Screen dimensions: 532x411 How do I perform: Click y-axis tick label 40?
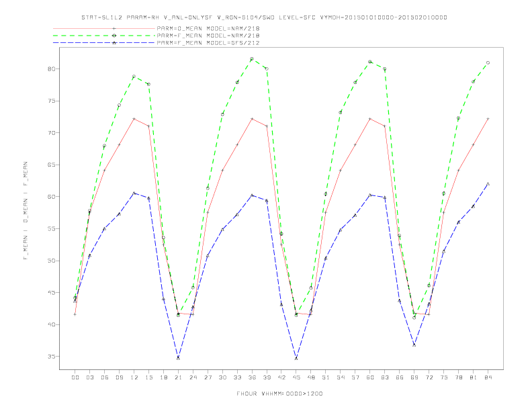pos(51,324)
